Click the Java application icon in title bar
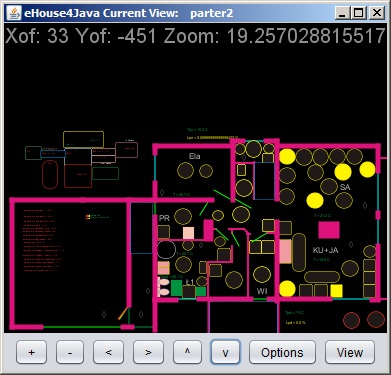 [x=14, y=13]
